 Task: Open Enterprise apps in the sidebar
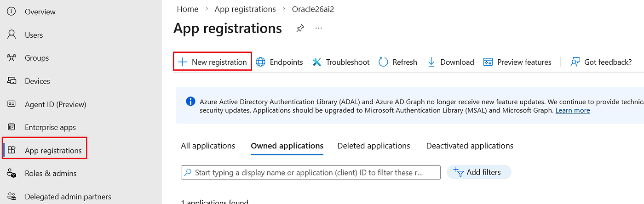[x=50, y=127]
